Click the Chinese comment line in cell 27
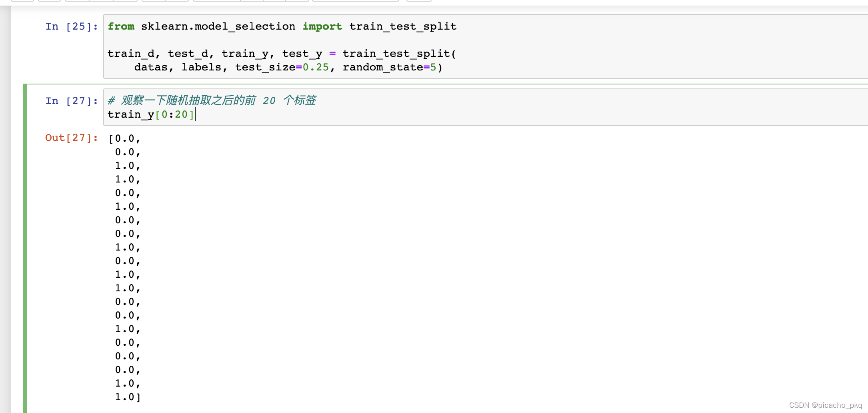 pos(212,100)
